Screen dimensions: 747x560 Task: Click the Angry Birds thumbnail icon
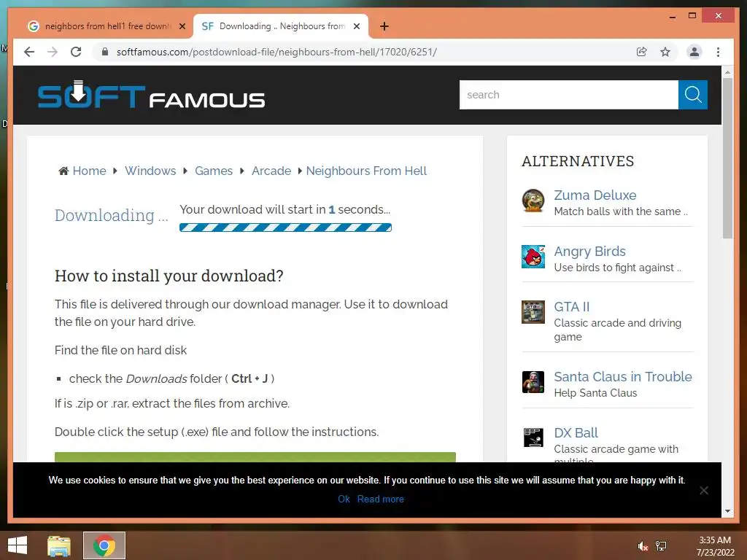click(x=533, y=257)
